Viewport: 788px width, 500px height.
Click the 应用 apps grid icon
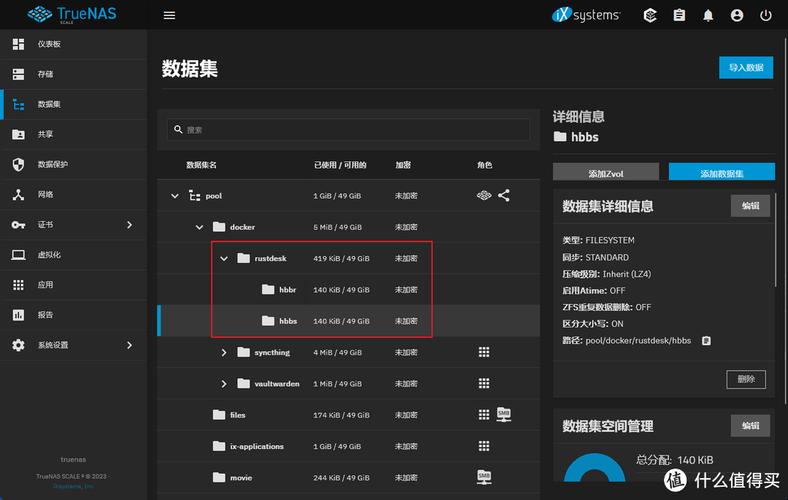click(18, 285)
